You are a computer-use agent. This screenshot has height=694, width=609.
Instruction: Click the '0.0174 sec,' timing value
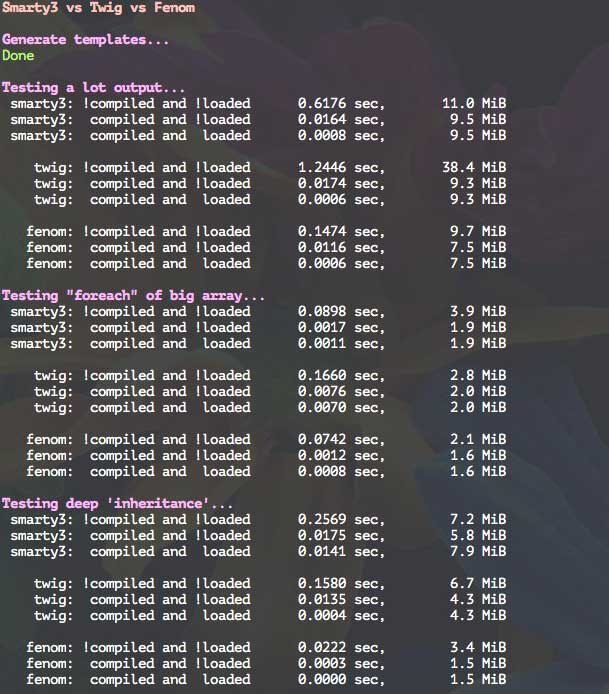[x=341, y=183]
